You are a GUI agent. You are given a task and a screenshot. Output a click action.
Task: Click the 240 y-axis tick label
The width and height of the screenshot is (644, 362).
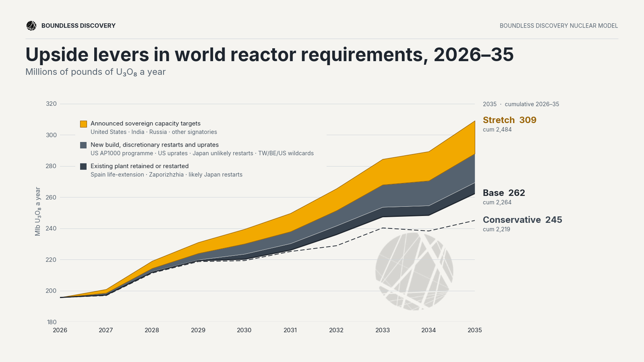(x=52, y=228)
